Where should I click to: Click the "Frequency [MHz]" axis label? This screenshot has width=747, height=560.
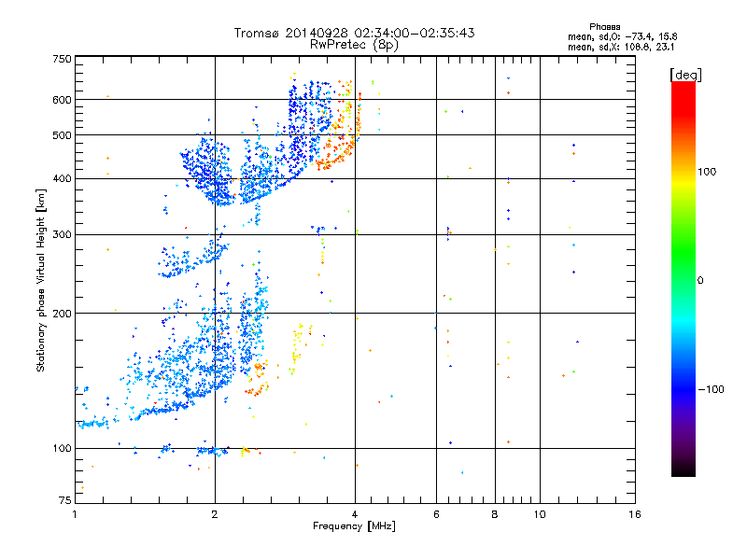[x=354, y=526]
